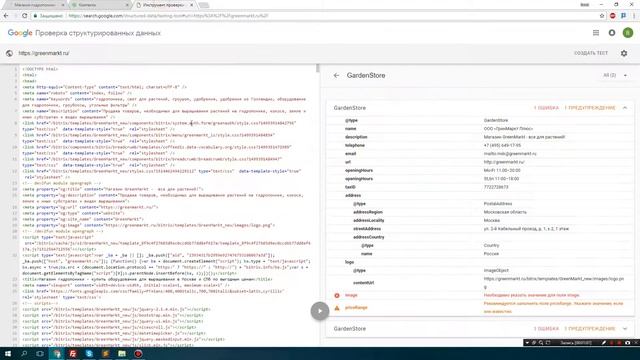
Task: Run the test with the round play button
Action: click(x=320, y=311)
